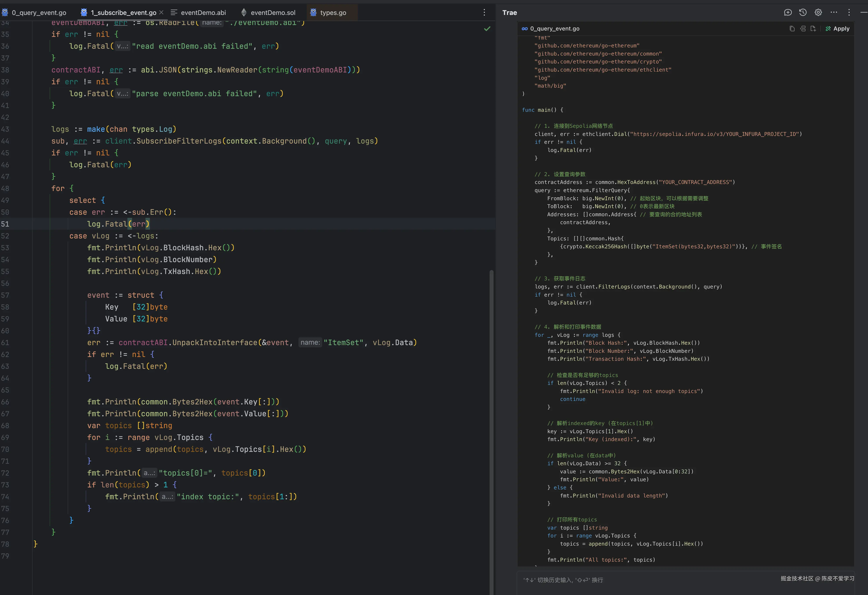The height and width of the screenshot is (595, 868).
Task: Open Trae panel settings gear
Action: [818, 12]
